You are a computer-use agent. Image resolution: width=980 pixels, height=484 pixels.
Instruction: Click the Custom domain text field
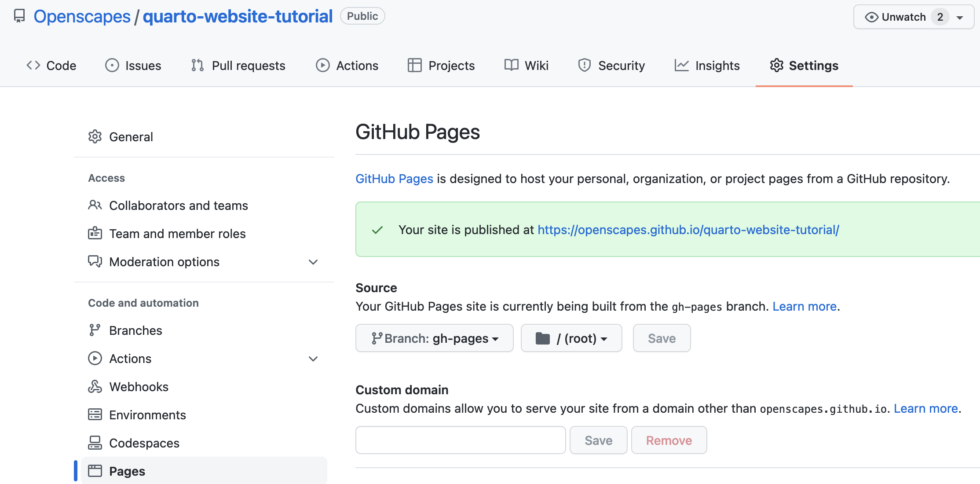click(461, 440)
